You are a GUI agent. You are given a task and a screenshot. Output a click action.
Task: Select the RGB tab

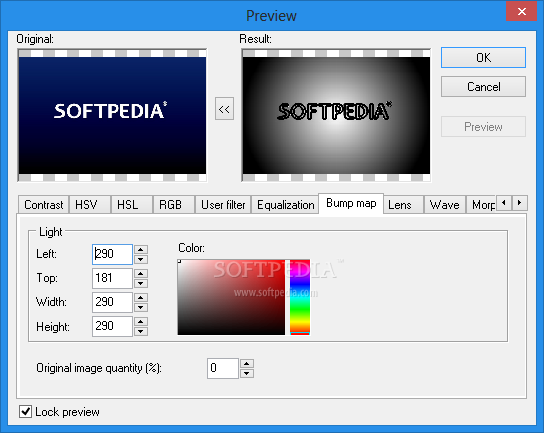(x=173, y=205)
